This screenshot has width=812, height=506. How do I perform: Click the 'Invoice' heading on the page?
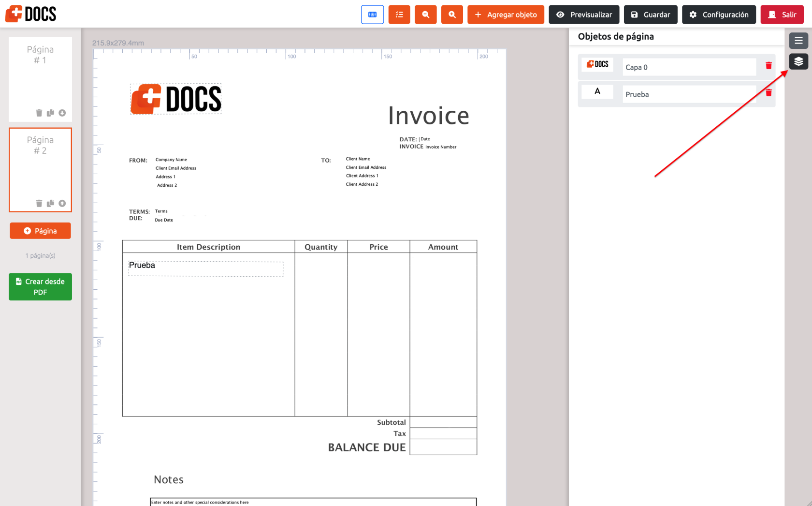[429, 116]
